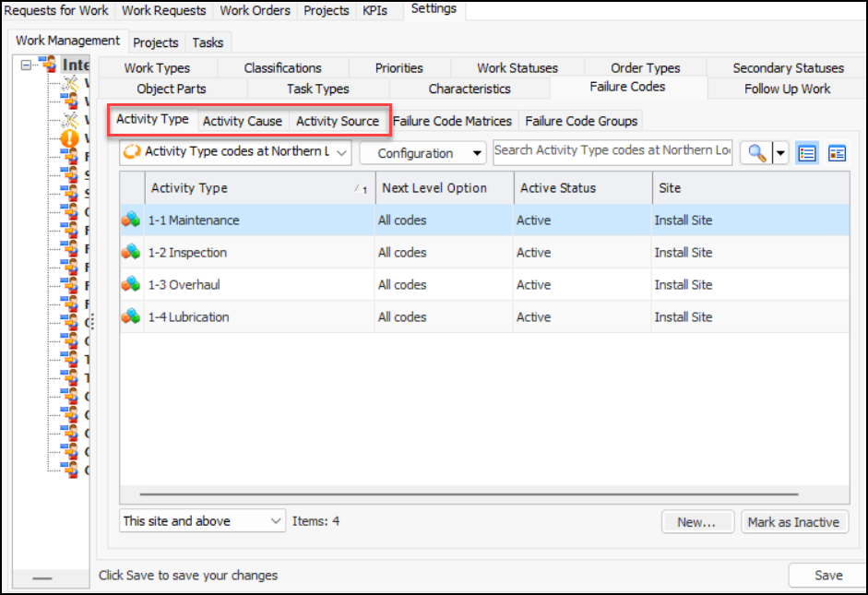Screen dimensions: 868x595
Task: Select the '1-4 Lubrication' row text
Action: coord(188,316)
